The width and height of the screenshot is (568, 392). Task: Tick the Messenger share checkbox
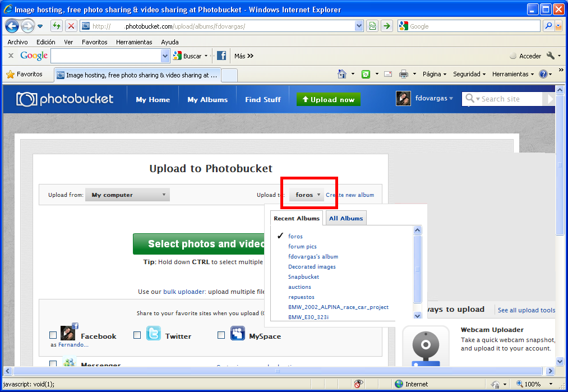(x=53, y=363)
